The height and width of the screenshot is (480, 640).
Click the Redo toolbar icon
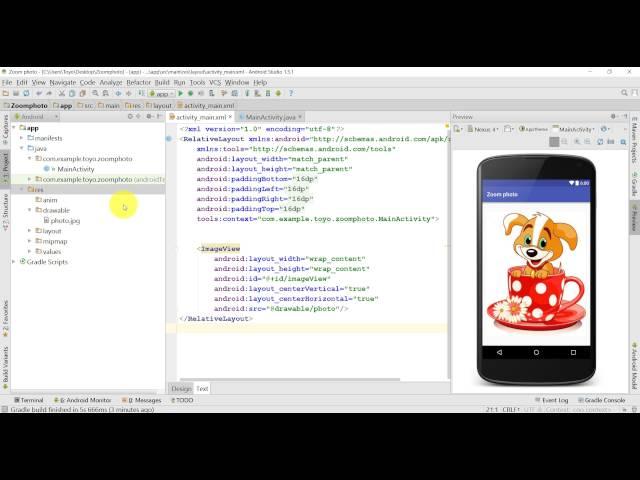coord(49,93)
